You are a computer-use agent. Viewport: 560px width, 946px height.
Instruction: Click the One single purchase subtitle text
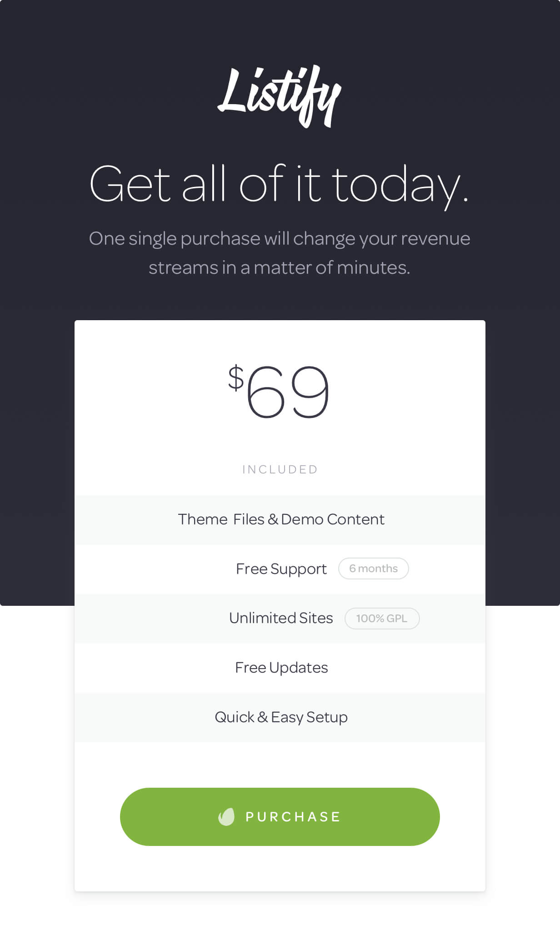point(280,239)
